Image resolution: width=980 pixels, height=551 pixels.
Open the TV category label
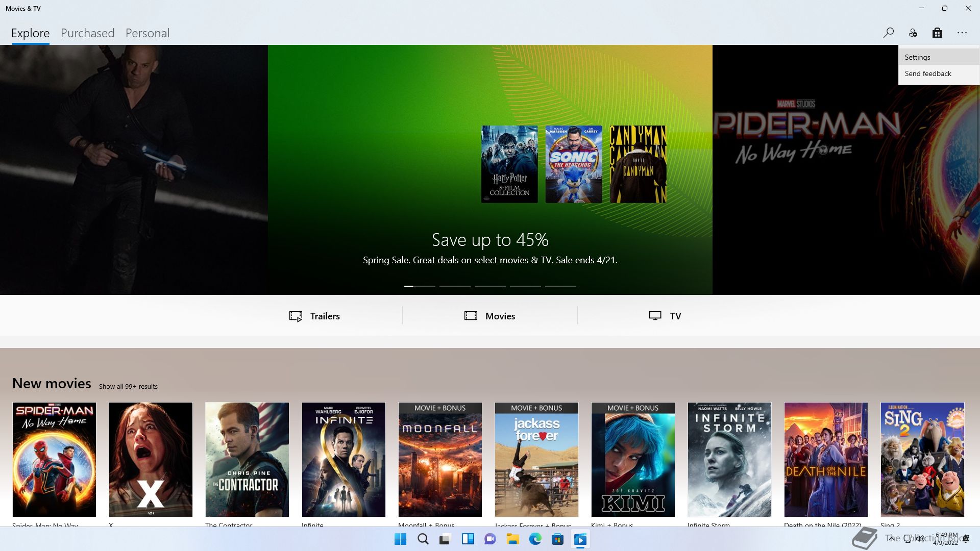[675, 316]
